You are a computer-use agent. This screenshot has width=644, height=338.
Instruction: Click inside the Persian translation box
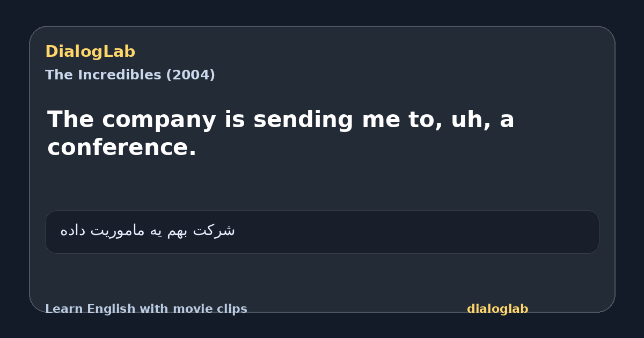[322, 232]
